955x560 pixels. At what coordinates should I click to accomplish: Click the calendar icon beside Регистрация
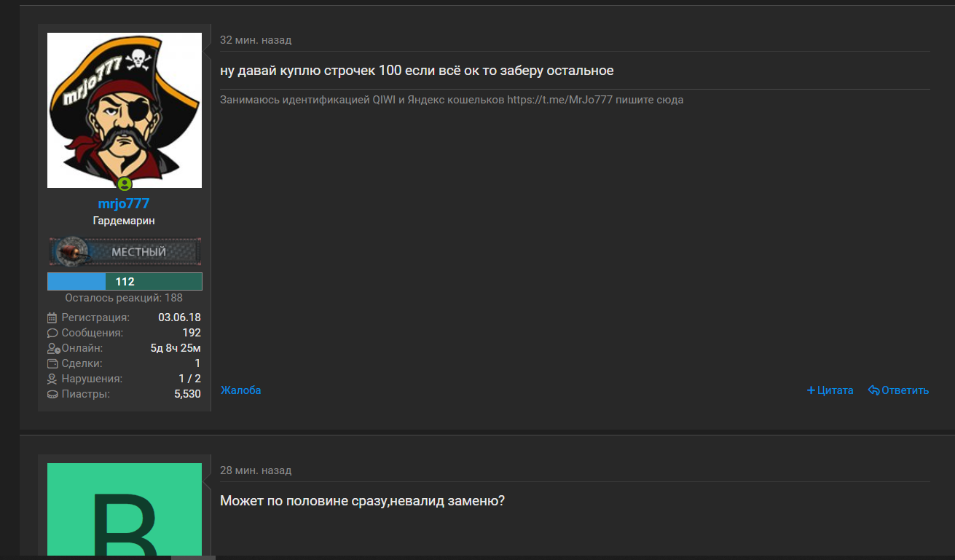(52, 318)
